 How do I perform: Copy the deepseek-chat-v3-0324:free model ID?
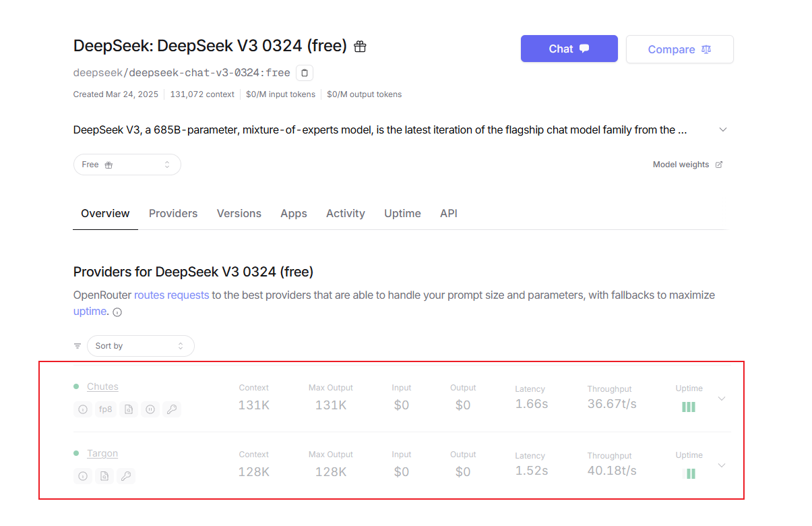pos(305,73)
